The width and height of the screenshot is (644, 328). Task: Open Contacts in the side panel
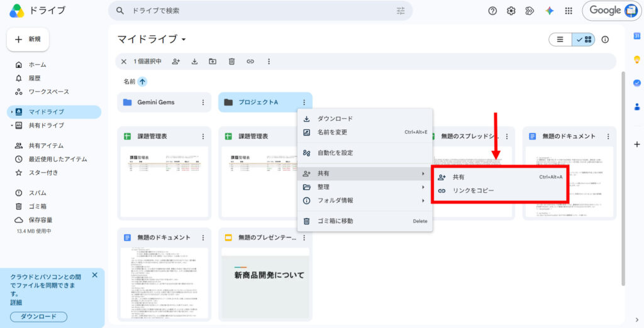click(637, 107)
